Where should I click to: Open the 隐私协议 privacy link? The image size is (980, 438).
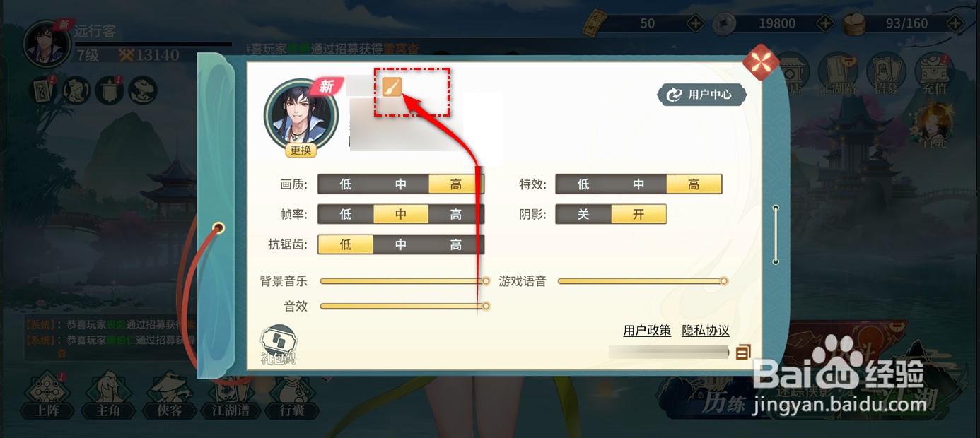point(706,330)
